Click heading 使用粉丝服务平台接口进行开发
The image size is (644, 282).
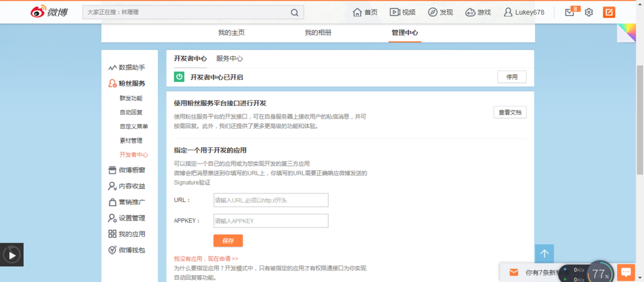point(220,103)
